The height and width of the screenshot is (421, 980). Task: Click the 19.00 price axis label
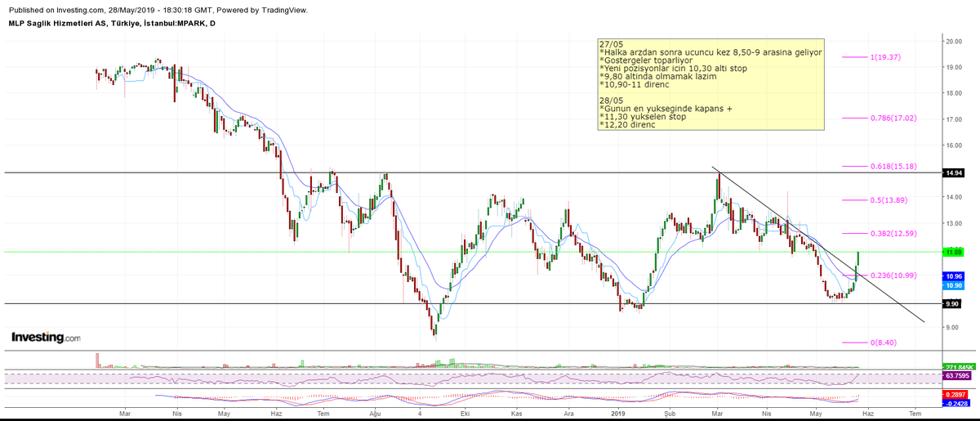click(x=954, y=67)
